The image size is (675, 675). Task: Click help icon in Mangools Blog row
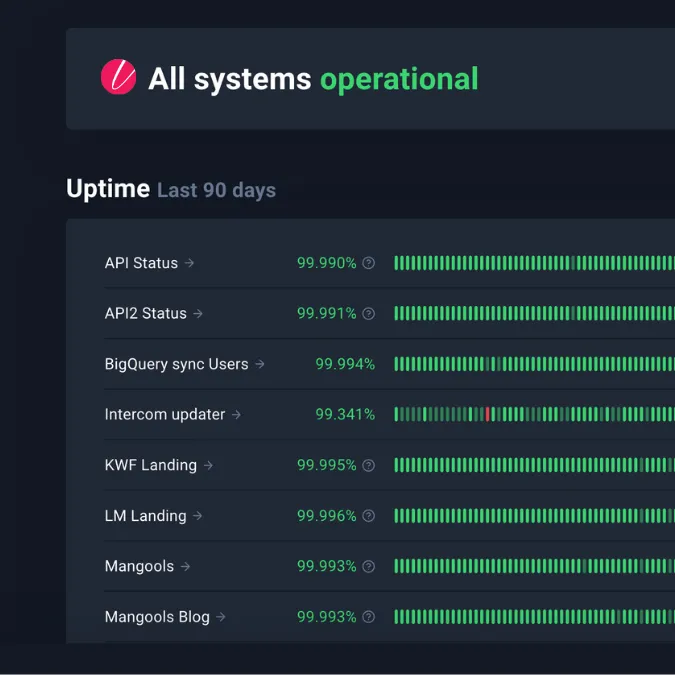tap(368, 617)
